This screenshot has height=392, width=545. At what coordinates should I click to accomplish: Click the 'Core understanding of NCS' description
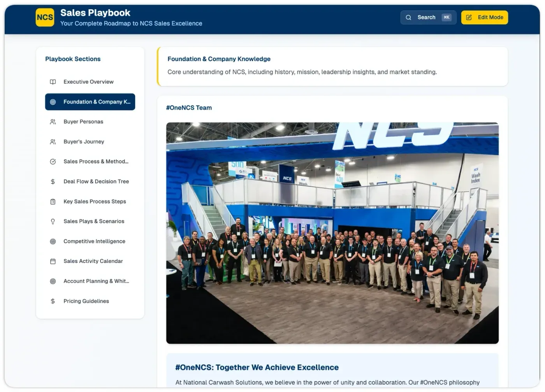302,72
